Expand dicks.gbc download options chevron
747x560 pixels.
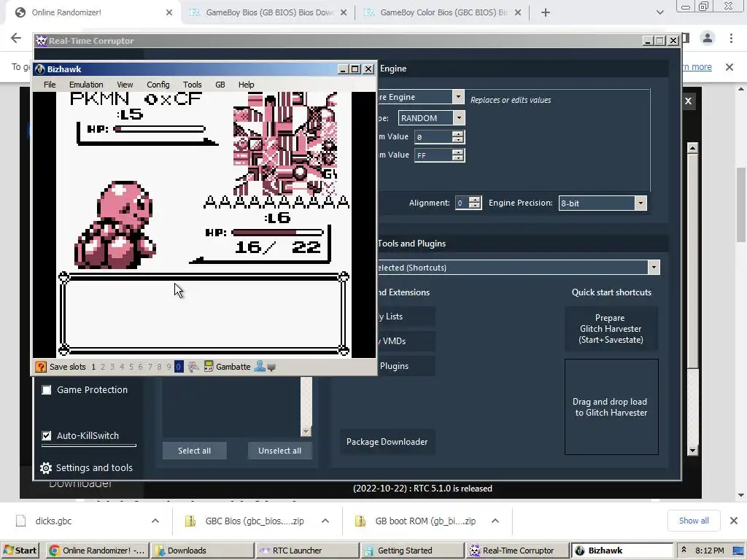tap(155, 521)
